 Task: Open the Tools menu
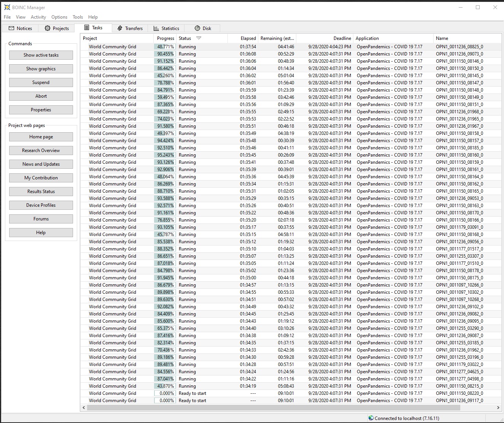[78, 17]
